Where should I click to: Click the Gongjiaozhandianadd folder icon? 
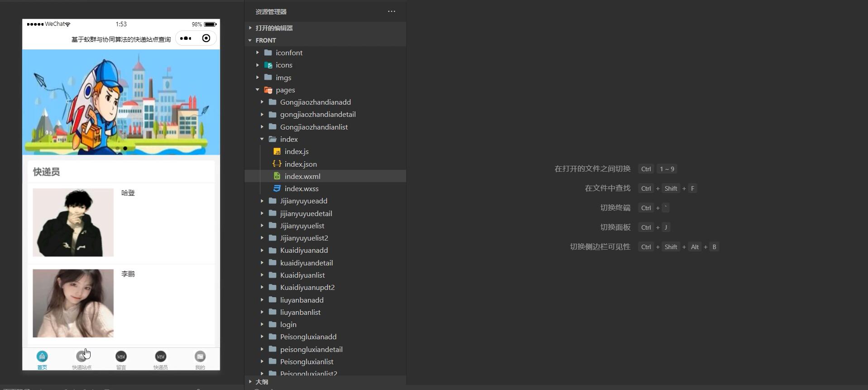coord(273,102)
